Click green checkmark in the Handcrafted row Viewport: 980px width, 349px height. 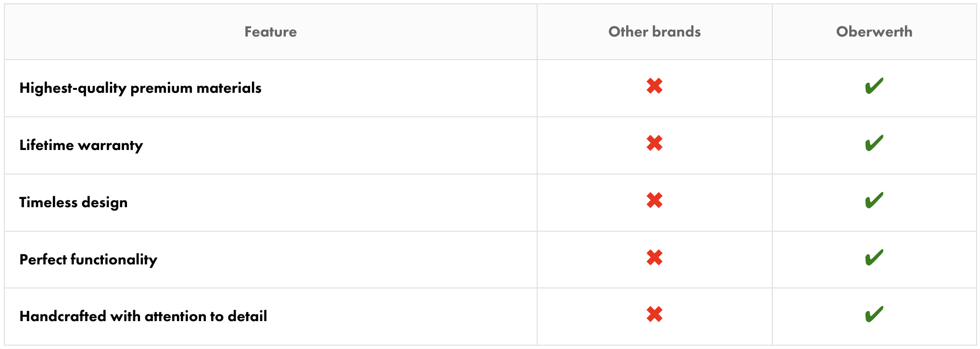click(x=874, y=314)
